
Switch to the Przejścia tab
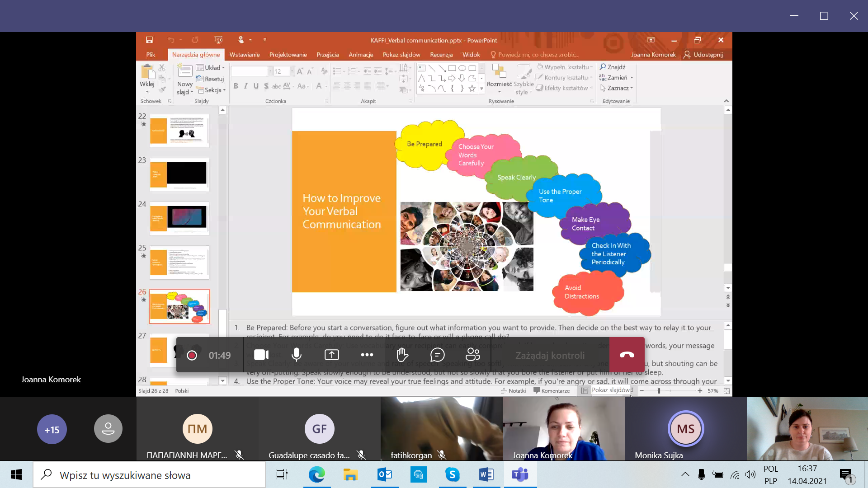pos(328,55)
